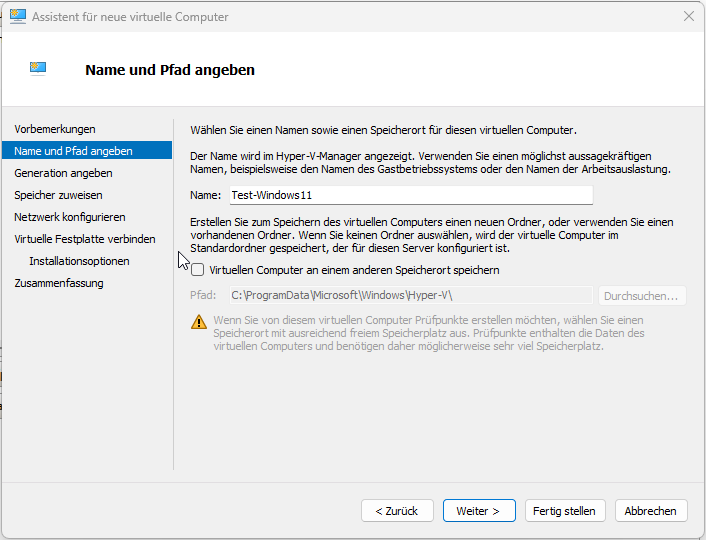Proceed with the Weiter button
This screenshot has width=706, height=540.
[479, 511]
